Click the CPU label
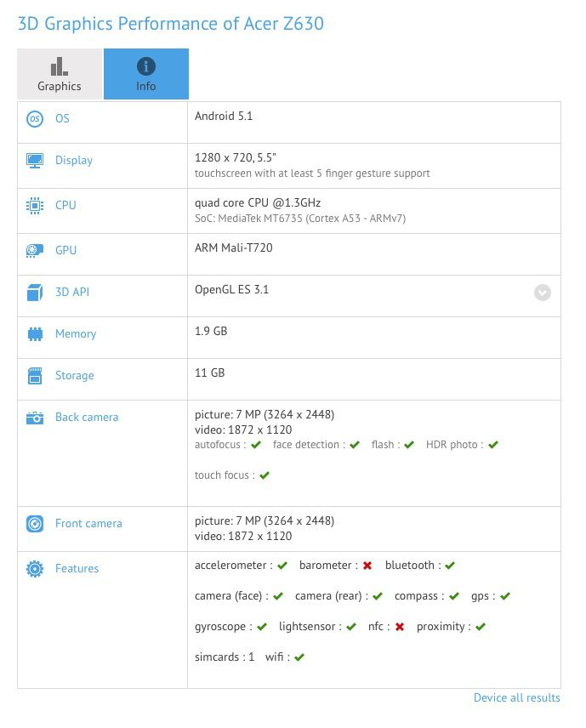Viewport: 586px width, 728px height. pyautogui.click(x=65, y=205)
